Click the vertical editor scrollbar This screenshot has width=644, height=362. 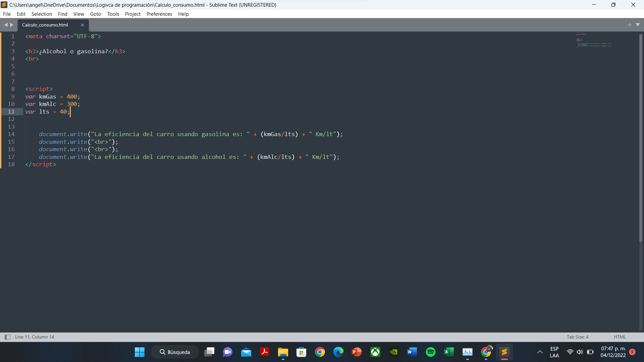(641, 137)
